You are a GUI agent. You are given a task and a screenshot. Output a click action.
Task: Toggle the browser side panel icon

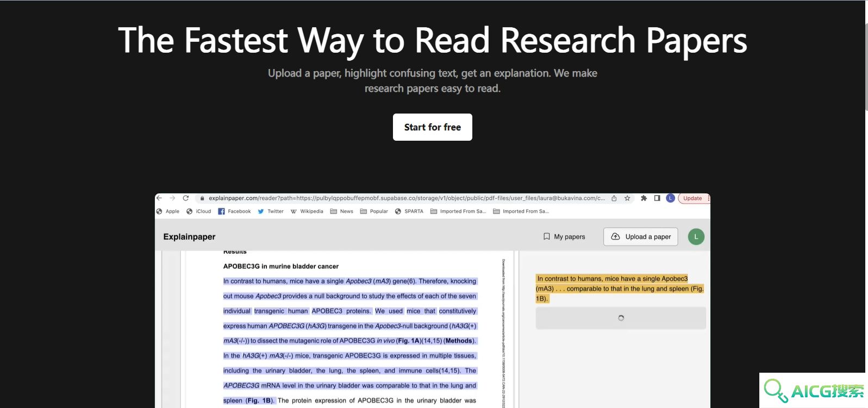(x=657, y=198)
